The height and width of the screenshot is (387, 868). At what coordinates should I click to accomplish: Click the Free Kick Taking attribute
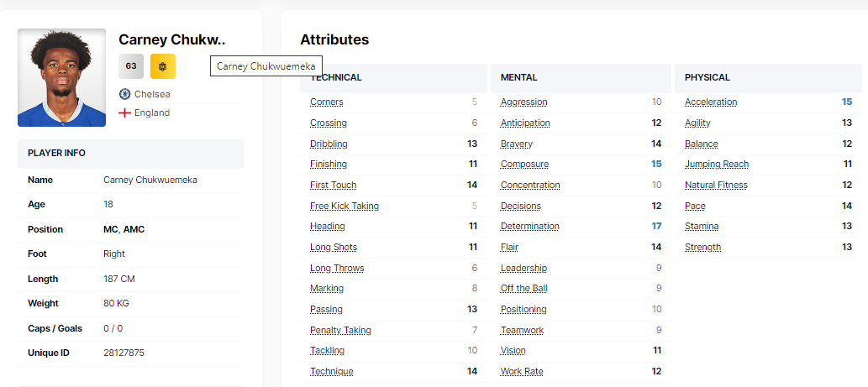click(345, 206)
